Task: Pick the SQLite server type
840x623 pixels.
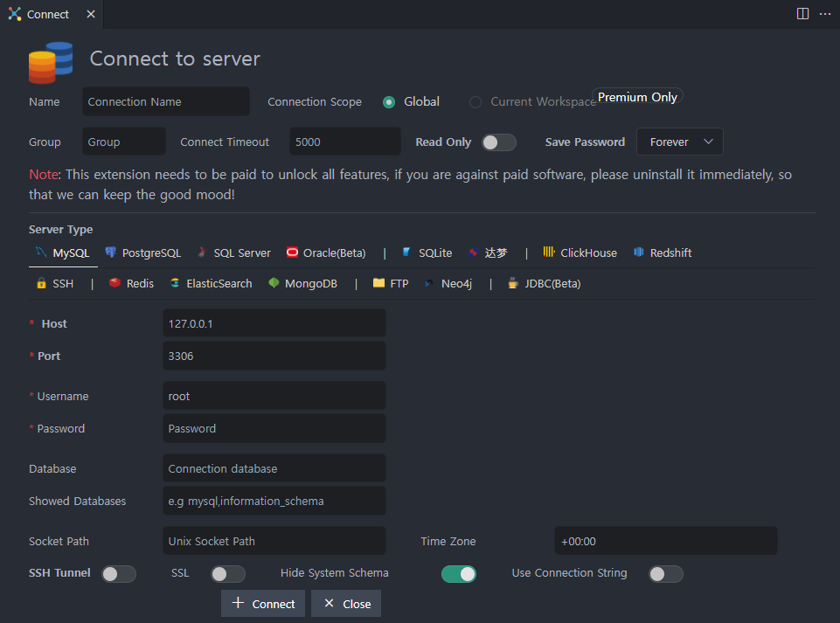Action: pyautogui.click(x=427, y=253)
